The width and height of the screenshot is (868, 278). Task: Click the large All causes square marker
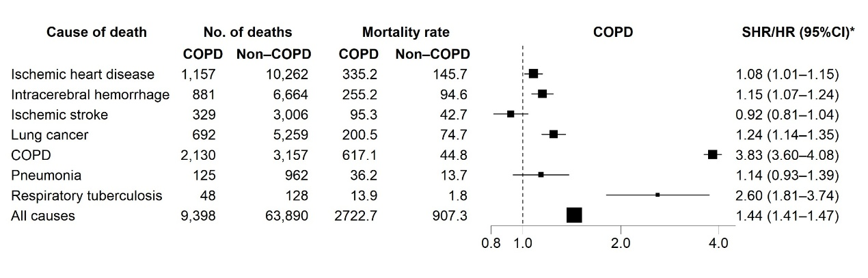pyautogui.click(x=574, y=215)
